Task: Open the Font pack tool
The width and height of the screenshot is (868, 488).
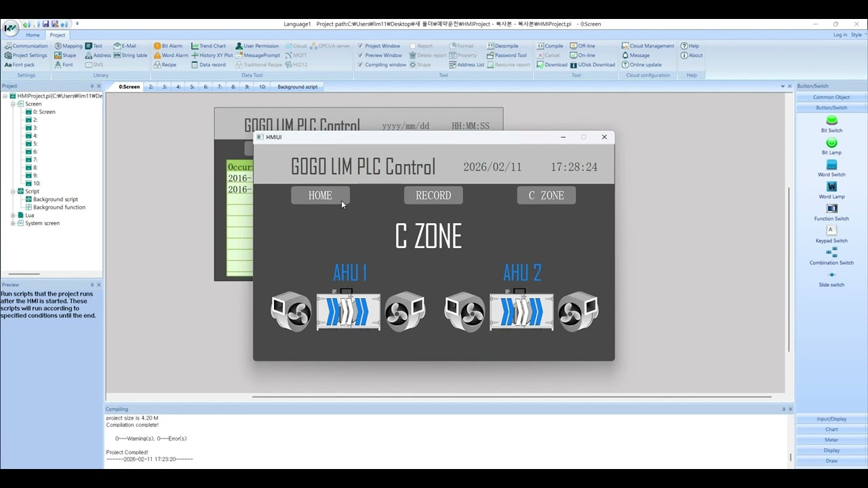Action: click(20, 65)
